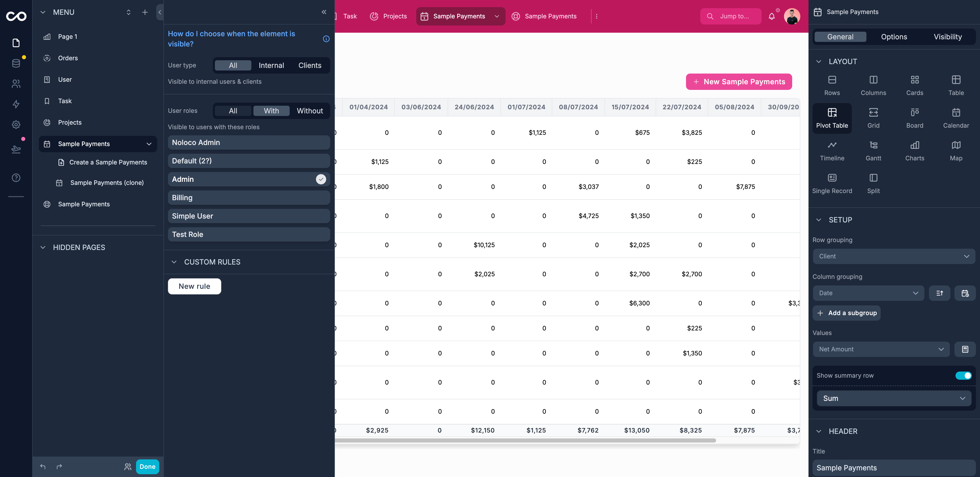Open the Row grouping Client dropdown
This screenshot has width=980, height=477.
(x=894, y=256)
